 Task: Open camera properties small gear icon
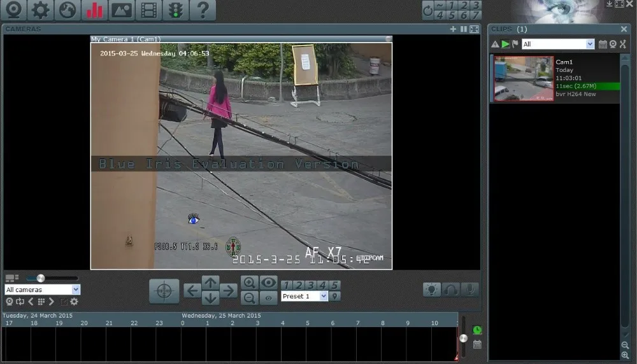[x=74, y=302]
